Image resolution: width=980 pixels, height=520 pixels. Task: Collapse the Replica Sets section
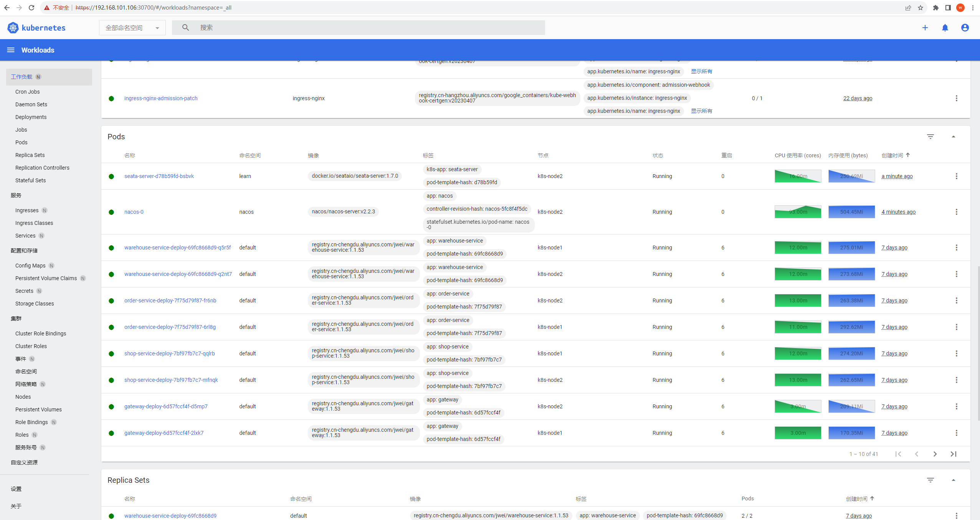(x=954, y=480)
